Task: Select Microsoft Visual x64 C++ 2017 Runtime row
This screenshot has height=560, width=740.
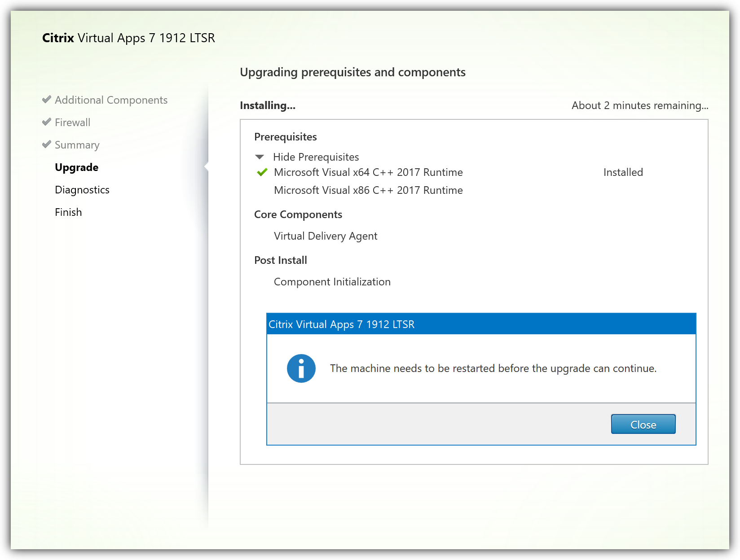Action: [368, 172]
